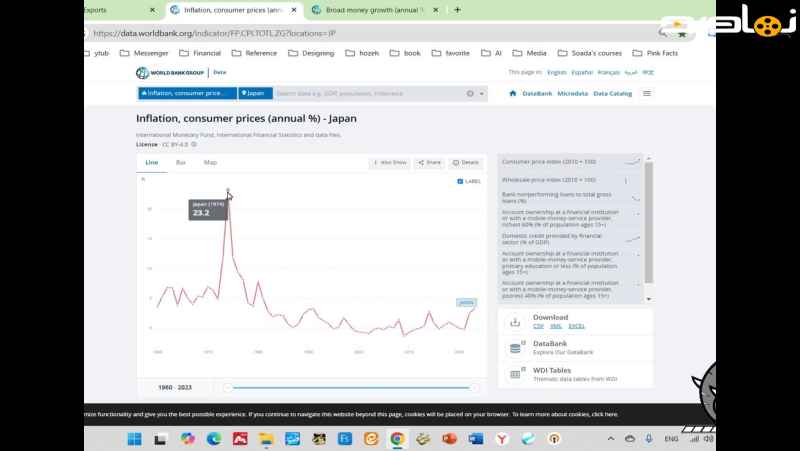Screen dimensions: 800x451
Task: Download the data as EXCEL
Action: 576,325
